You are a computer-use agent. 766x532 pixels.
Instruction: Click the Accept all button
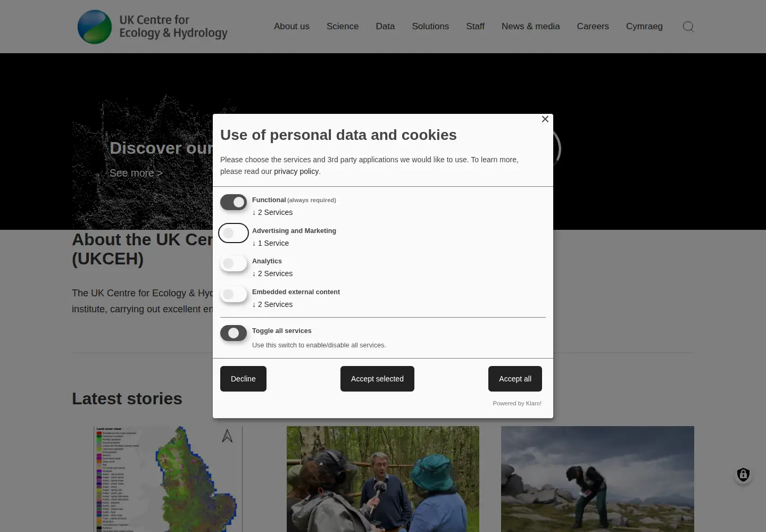pyautogui.click(x=515, y=379)
